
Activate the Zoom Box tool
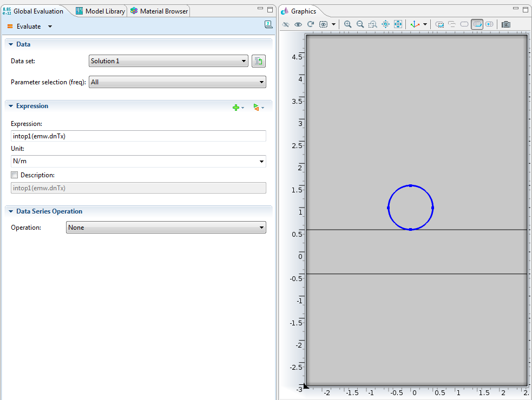373,24
